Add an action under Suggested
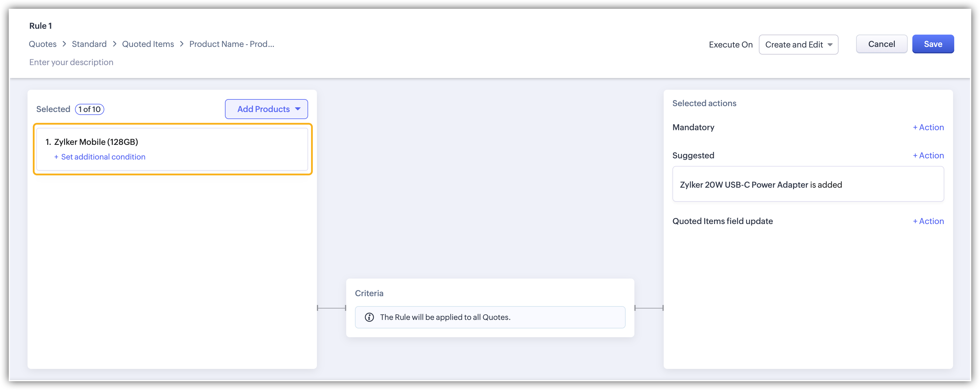Image resolution: width=980 pixels, height=390 pixels. point(928,155)
